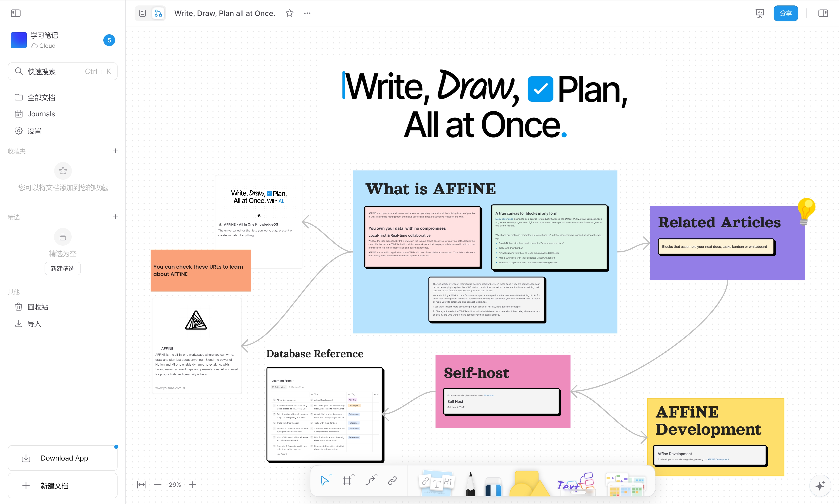Zoom in with the plus control
Viewport: 839px width, 504px height.
(193, 485)
